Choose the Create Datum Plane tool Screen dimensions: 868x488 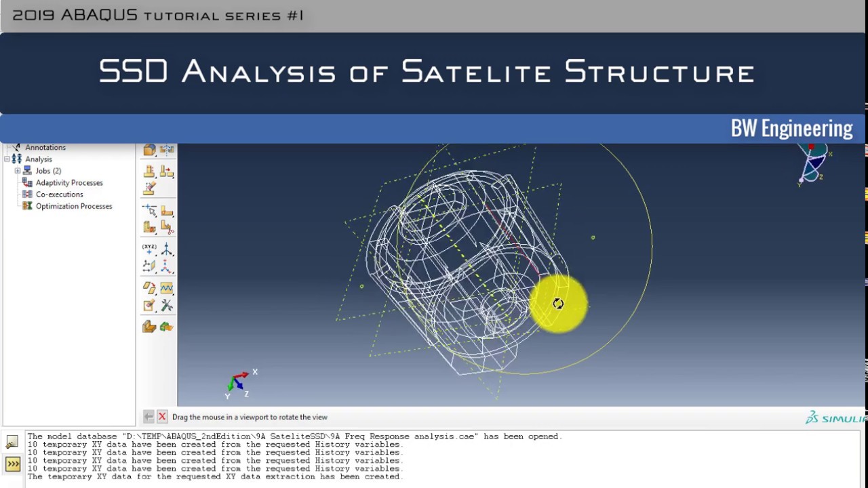(149, 266)
